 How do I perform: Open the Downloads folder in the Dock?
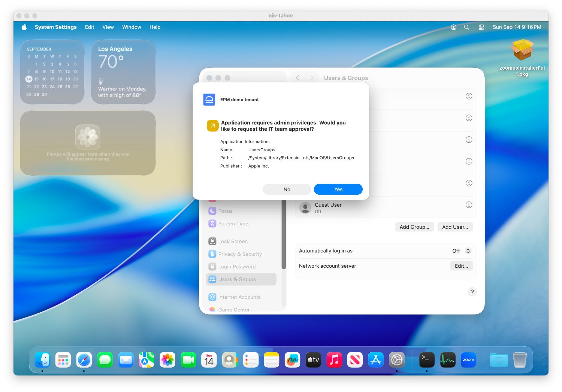499,360
